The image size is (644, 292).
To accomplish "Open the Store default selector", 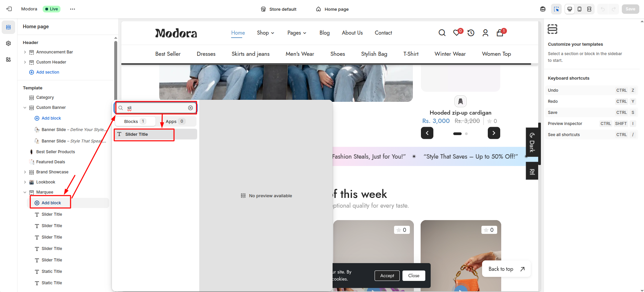I will click(279, 9).
